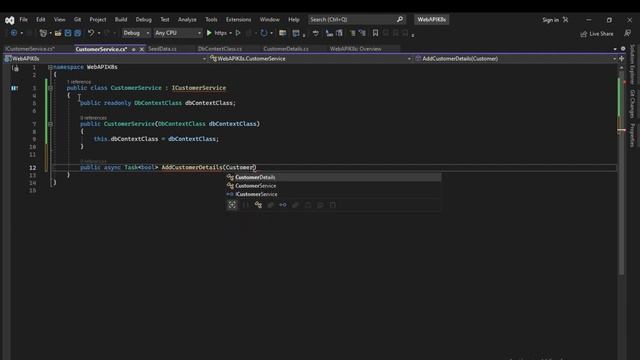Image resolution: width=640 pixels, height=360 pixels.
Task: Select CustomerService class in IntelliSense list
Action: click(x=333, y=186)
